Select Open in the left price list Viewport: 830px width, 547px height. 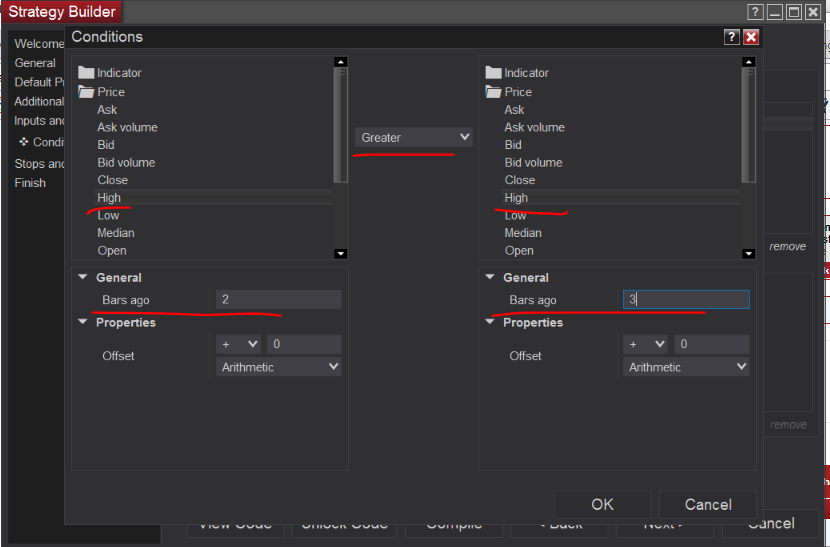[112, 250]
